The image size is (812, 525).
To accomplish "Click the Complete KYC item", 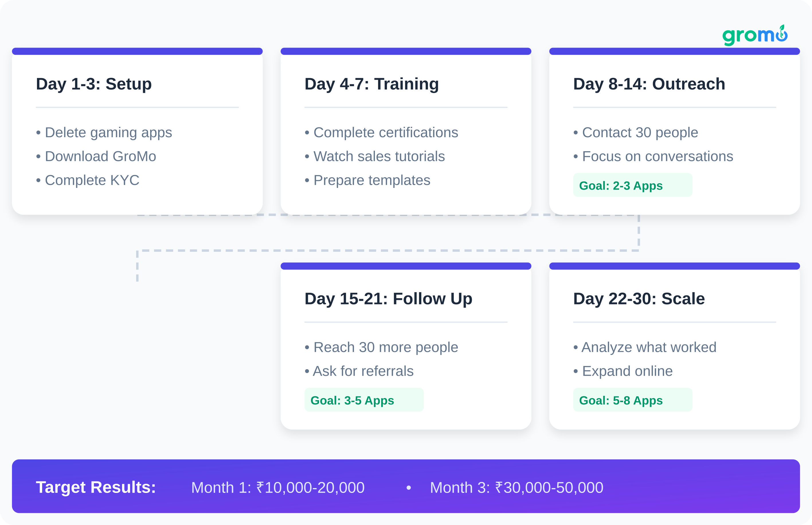I will pyautogui.click(x=92, y=180).
